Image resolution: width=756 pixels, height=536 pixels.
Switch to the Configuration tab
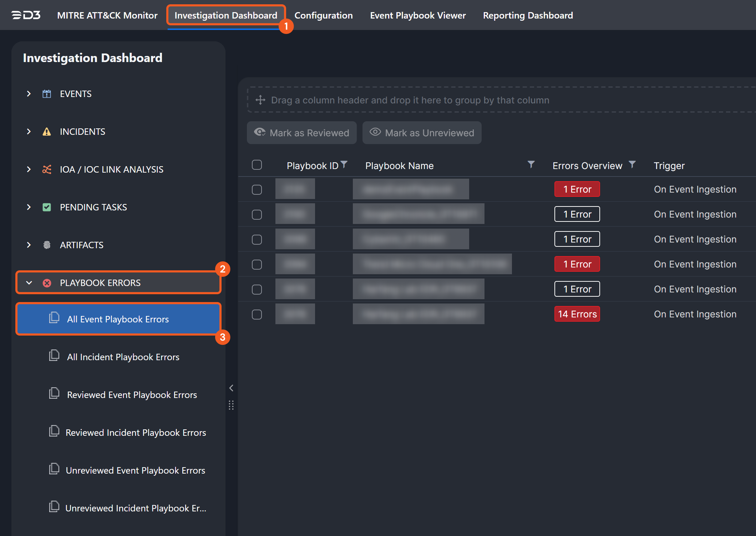[x=323, y=15]
